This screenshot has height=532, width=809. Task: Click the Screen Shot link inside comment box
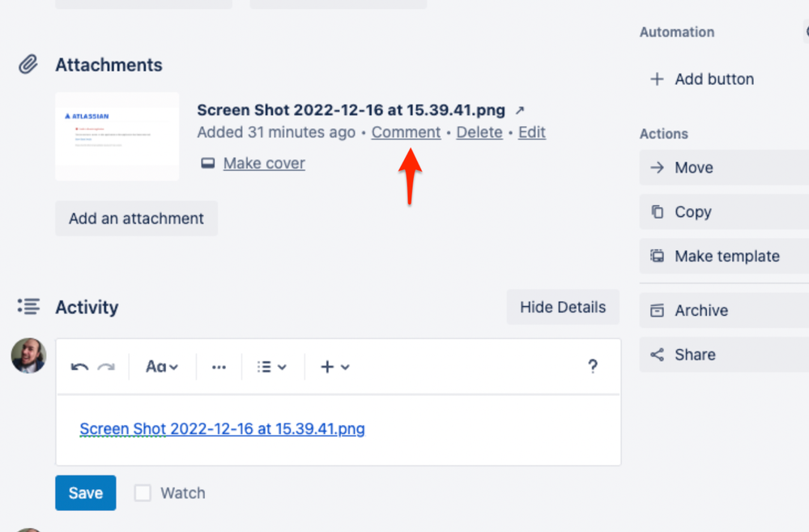(222, 429)
